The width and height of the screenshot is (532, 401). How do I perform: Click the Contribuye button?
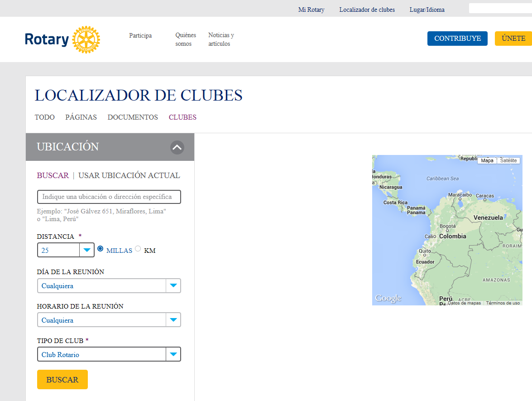(x=457, y=39)
